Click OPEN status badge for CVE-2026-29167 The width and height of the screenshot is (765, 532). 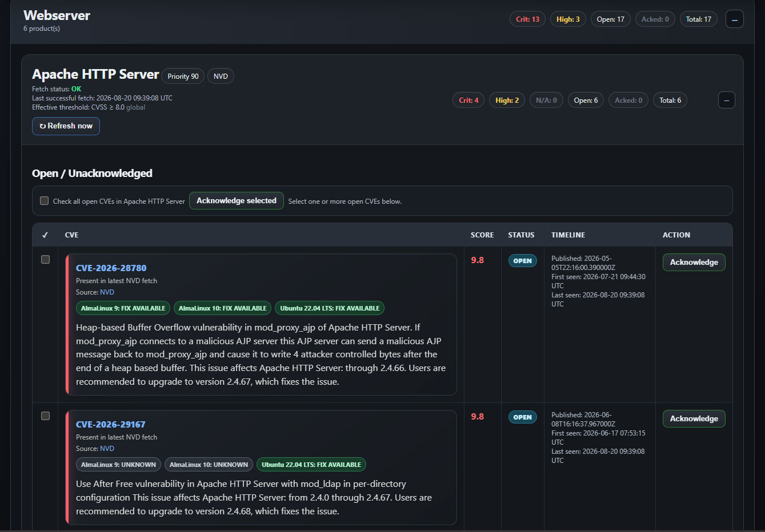tap(523, 417)
